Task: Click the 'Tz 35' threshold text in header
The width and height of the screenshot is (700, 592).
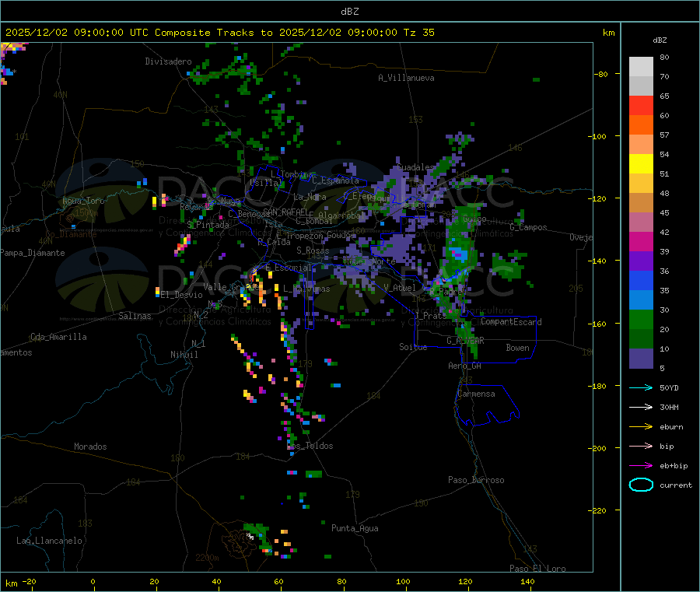Action: point(418,33)
